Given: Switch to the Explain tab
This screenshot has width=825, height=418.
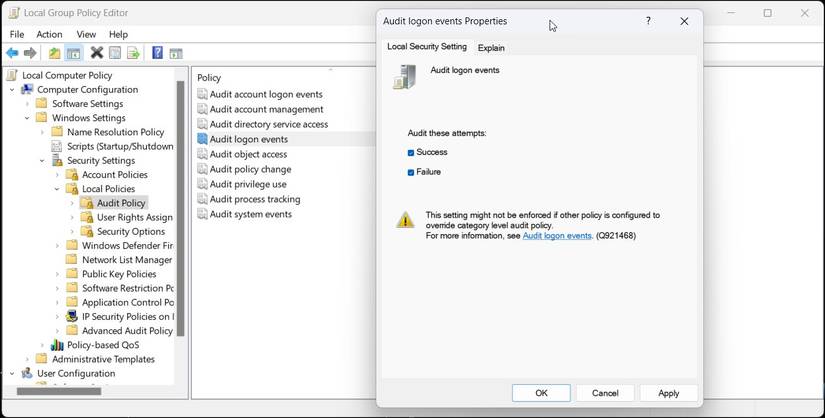Looking at the screenshot, I should pyautogui.click(x=491, y=47).
